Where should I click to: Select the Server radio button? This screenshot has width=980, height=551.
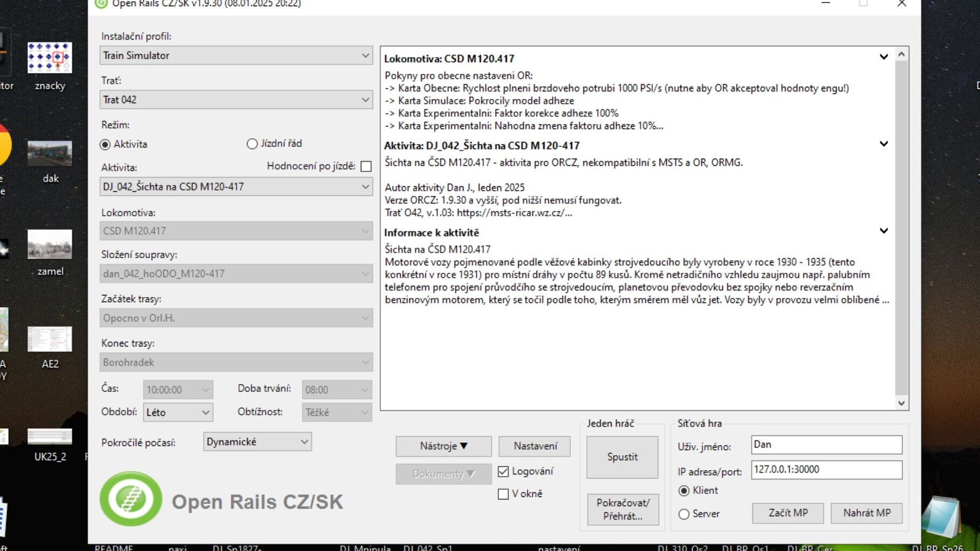[x=684, y=514]
